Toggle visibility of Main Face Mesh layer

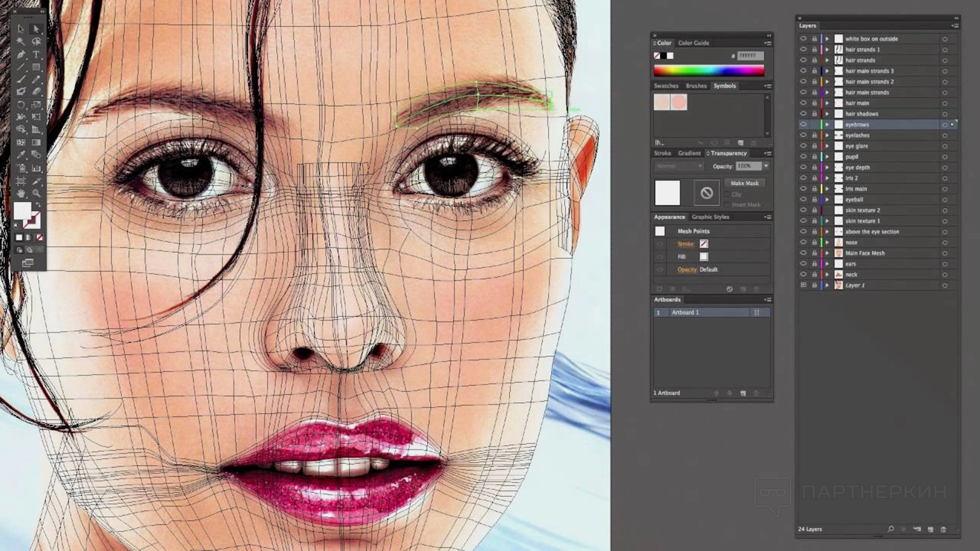(x=803, y=253)
